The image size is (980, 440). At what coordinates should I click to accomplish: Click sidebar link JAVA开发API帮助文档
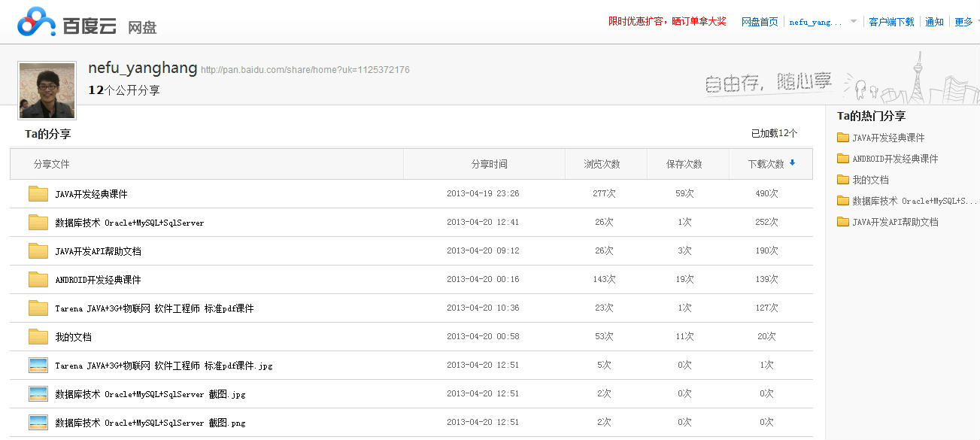pyautogui.click(x=895, y=222)
